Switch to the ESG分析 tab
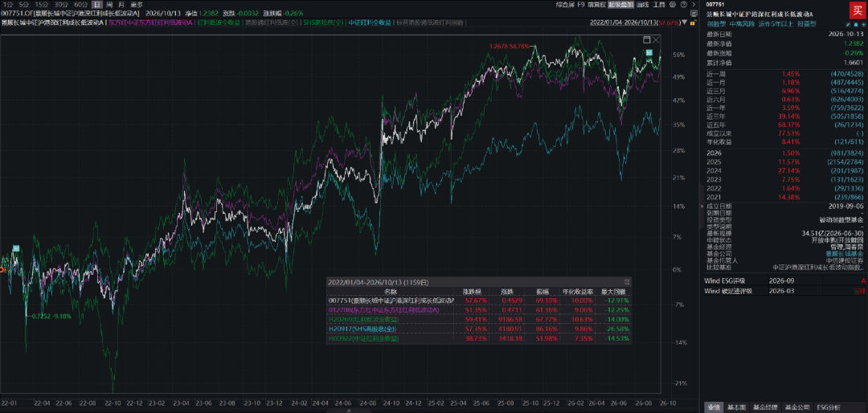This screenshot has width=868, height=413. point(829,407)
